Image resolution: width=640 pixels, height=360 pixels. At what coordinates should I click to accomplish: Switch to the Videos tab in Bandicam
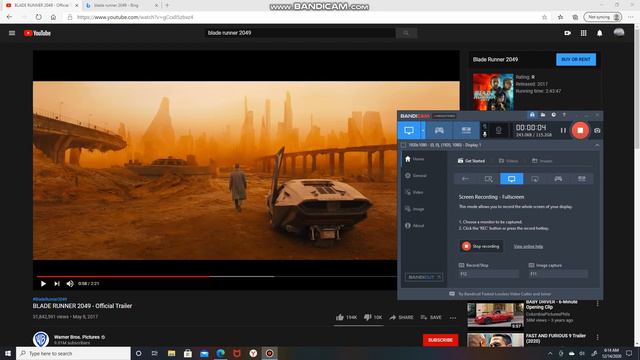pos(509,161)
